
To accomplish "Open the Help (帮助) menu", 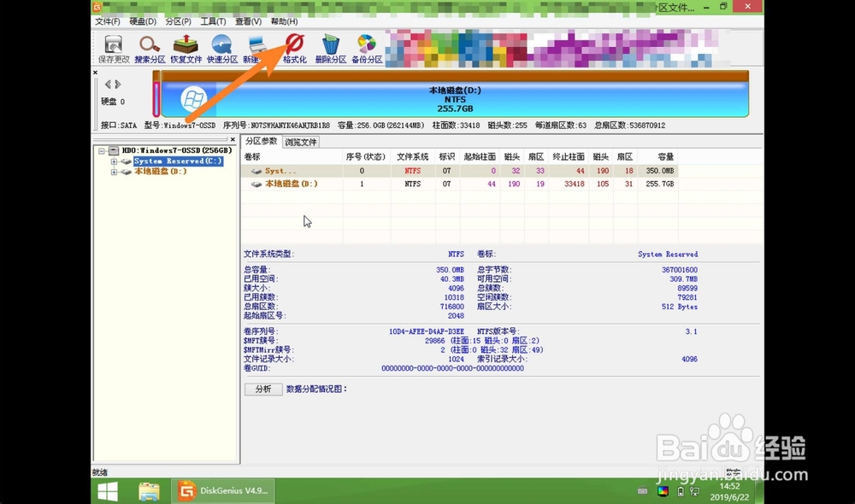I will pyautogui.click(x=284, y=21).
